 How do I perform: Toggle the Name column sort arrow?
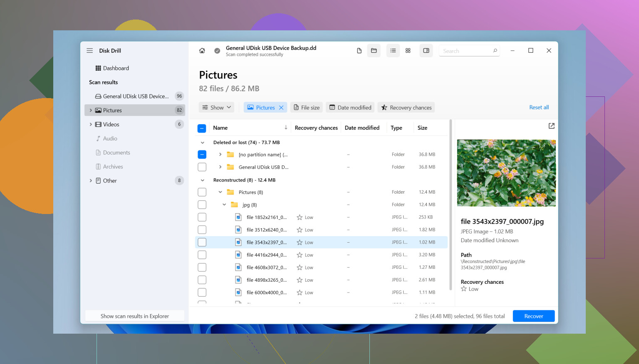[x=286, y=128]
